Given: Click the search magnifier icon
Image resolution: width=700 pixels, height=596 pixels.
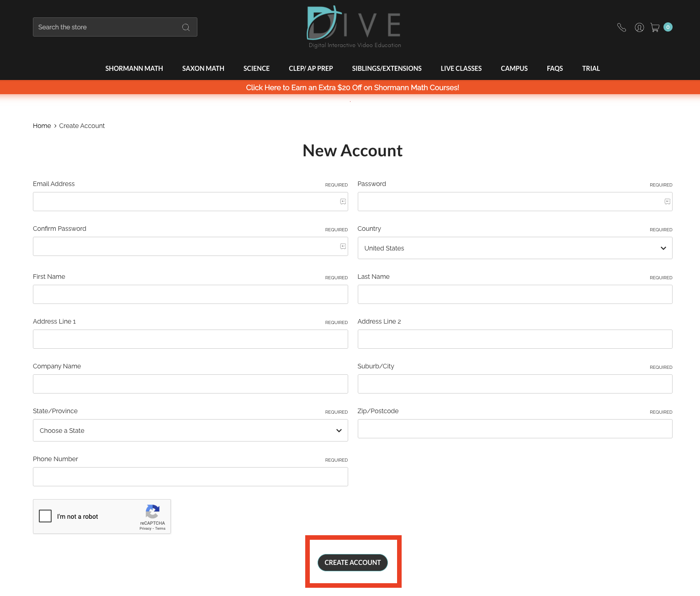Looking at the screenshot, I should point(186,27).
